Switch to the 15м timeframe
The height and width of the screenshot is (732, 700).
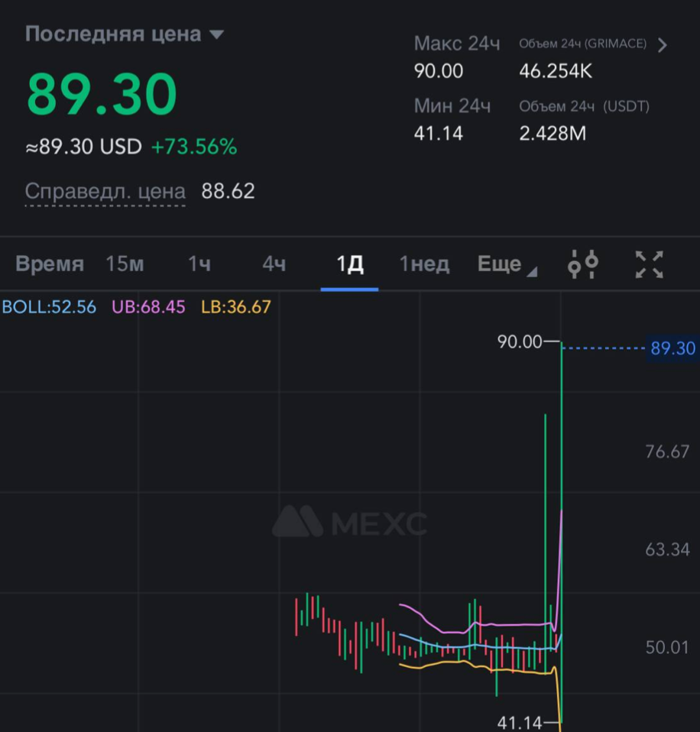click(x=125, y=265)
